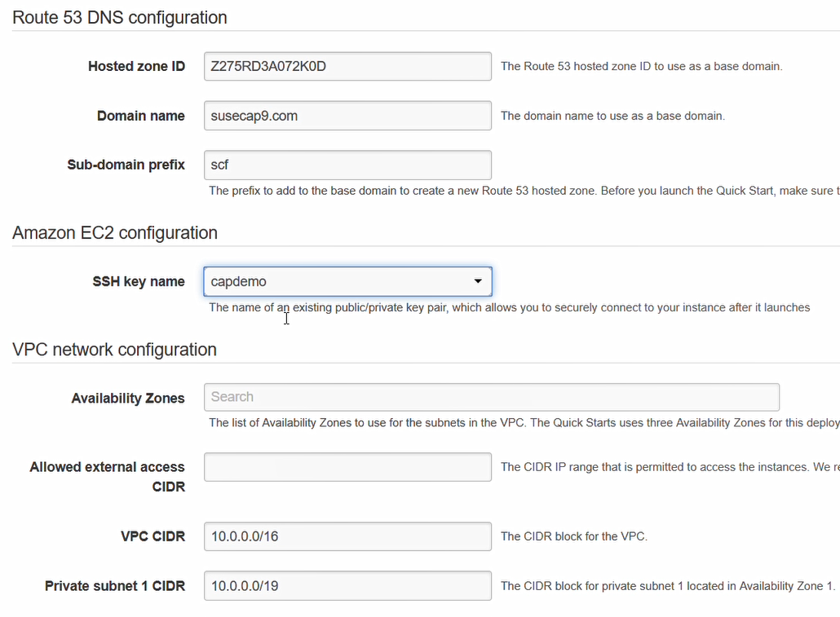Click the Hosted zone ID label
Screen dimensions: 840x617
136,66
